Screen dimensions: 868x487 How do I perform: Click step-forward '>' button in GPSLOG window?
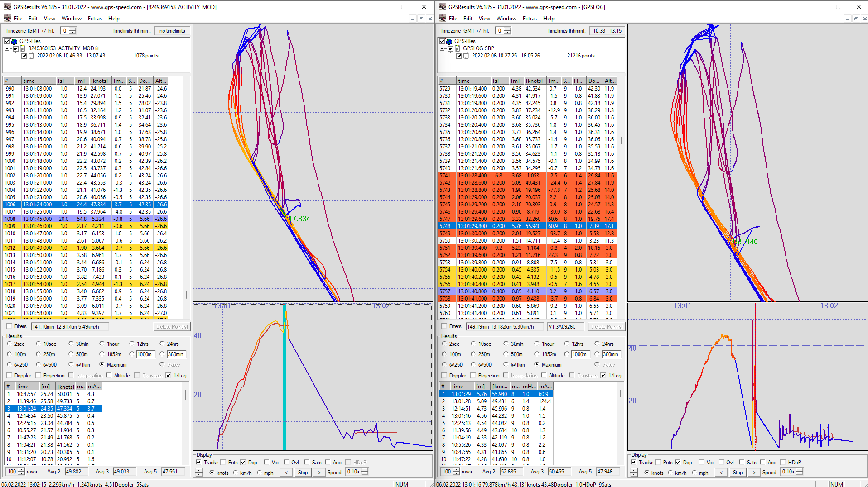tap(754, 473)
